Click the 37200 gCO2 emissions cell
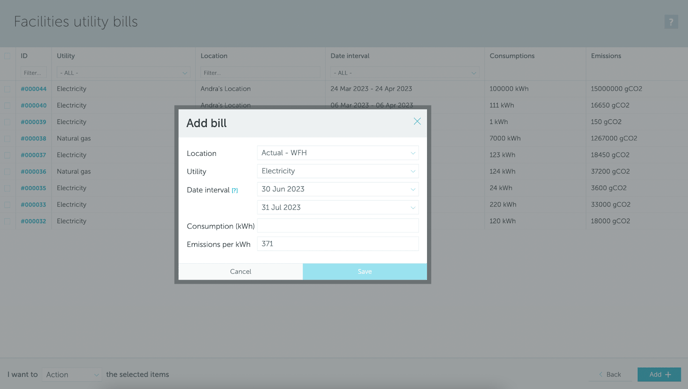 click(610, 171)
